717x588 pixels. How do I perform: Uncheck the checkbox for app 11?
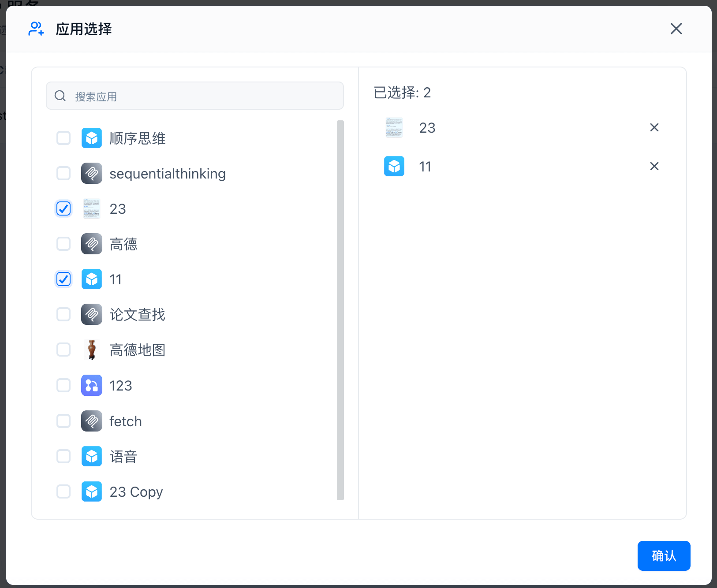coord(63,279)
